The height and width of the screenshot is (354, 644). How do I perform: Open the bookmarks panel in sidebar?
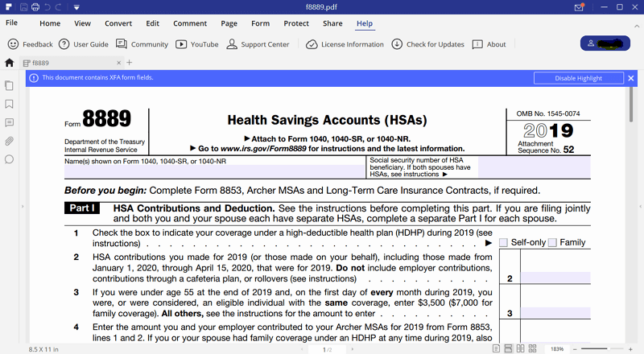(x=10, y=104)
